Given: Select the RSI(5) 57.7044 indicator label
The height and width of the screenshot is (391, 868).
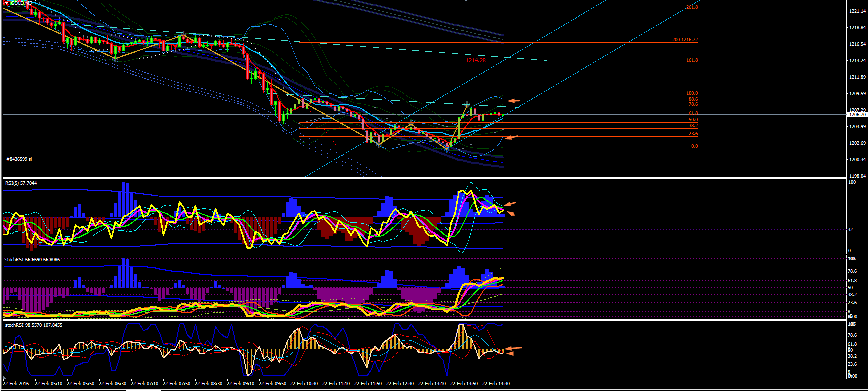Looking at the screenshot, I should tap(21, 183).
